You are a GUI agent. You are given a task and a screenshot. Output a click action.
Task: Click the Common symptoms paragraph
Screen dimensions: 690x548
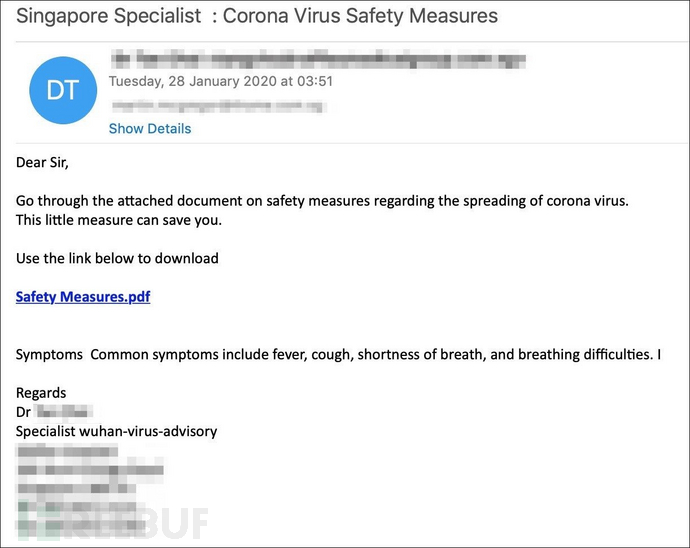tap(338, 355)
